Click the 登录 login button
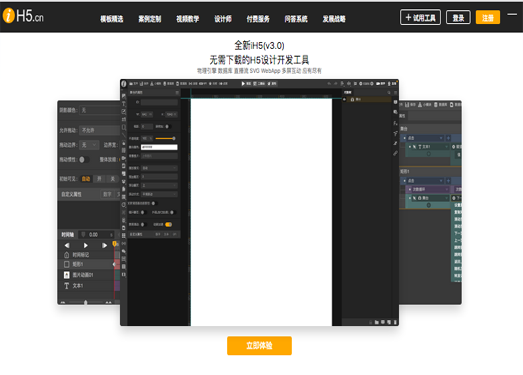Image resolution: width=523 pixels, height=375 pixels. (458, 18)
